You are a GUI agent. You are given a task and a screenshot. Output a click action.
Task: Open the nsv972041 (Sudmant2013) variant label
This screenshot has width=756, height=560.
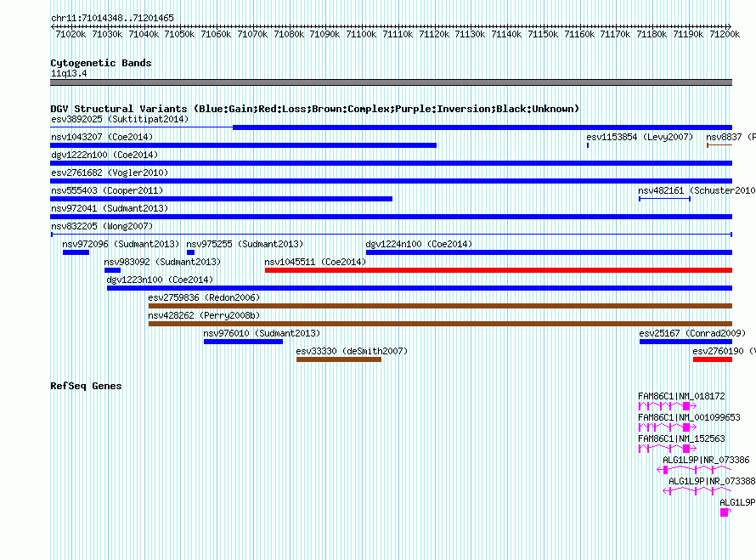coord(110,208)
